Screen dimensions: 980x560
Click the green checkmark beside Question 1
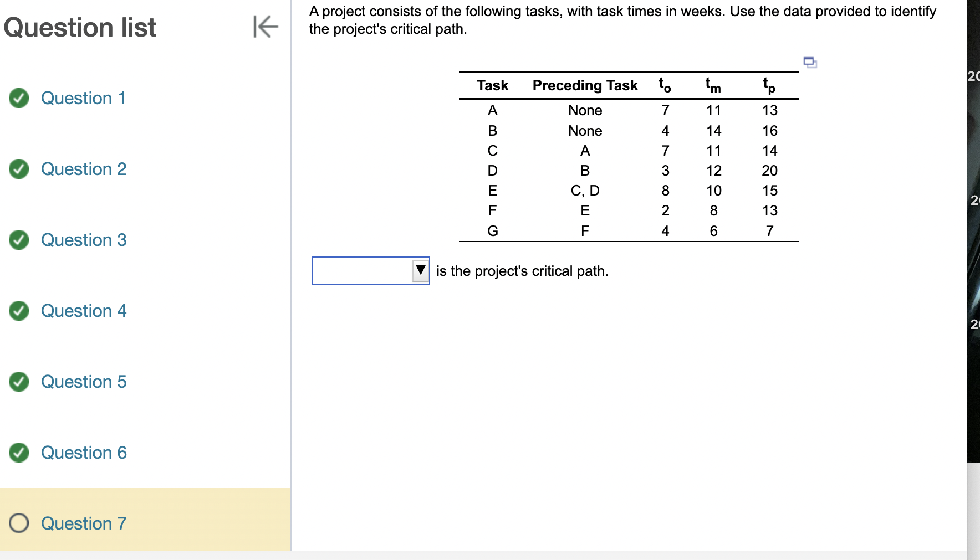pyautogui.click(x=18, y=98)
